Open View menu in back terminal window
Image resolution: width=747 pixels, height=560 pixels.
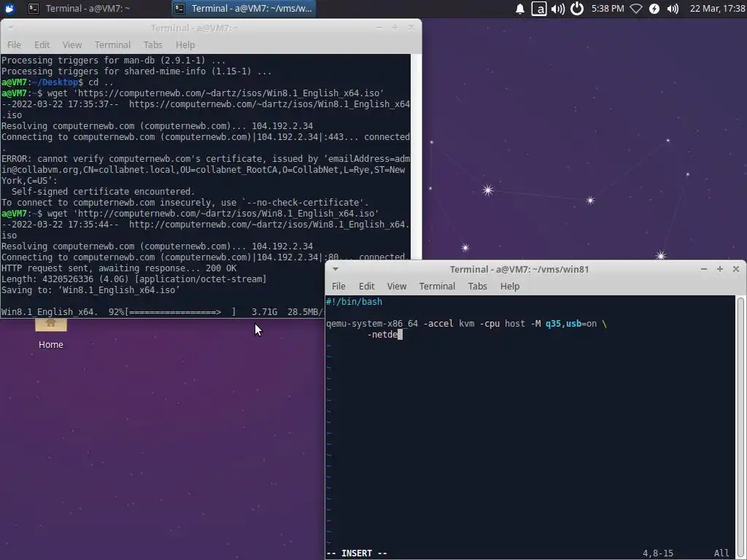click(x=72, y=44)
